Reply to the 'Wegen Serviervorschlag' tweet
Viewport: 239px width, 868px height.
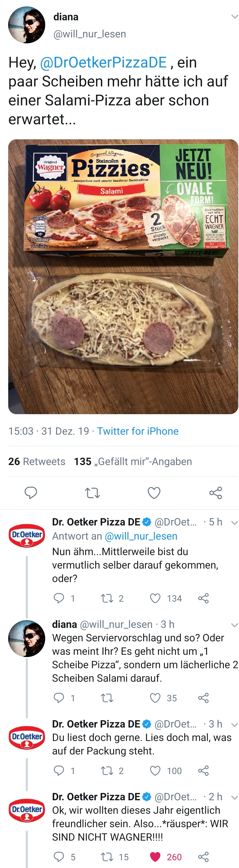59,698
